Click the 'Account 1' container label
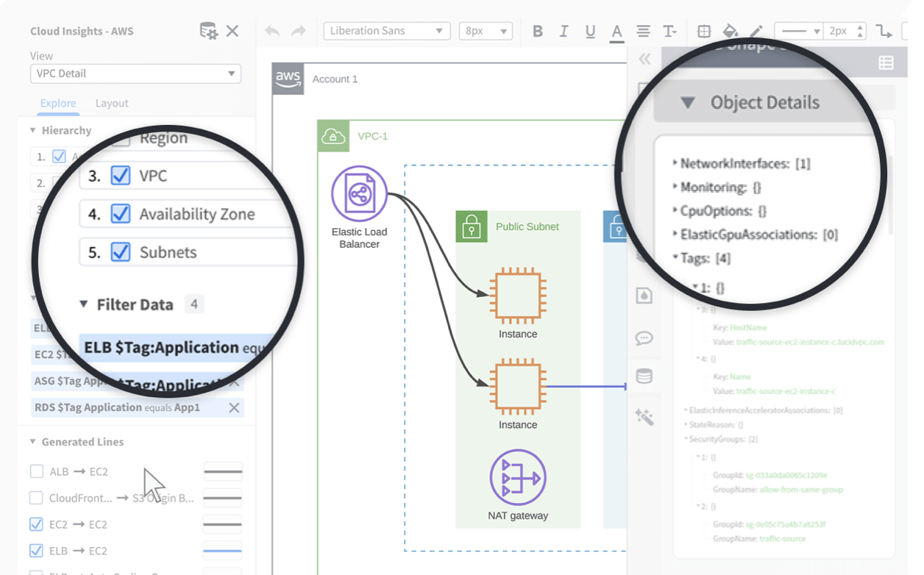This screenshot has width=924, height=575. (x=335, y=79)
